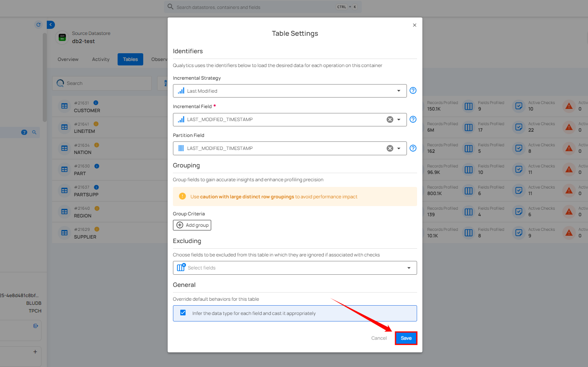
Task: Click the database export icon in the sidebar
Action: (x=35, y=325)
